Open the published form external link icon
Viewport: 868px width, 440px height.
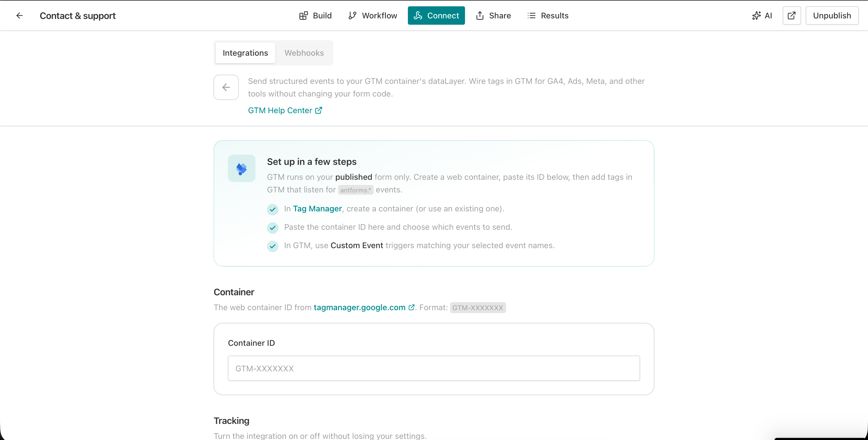792,16
